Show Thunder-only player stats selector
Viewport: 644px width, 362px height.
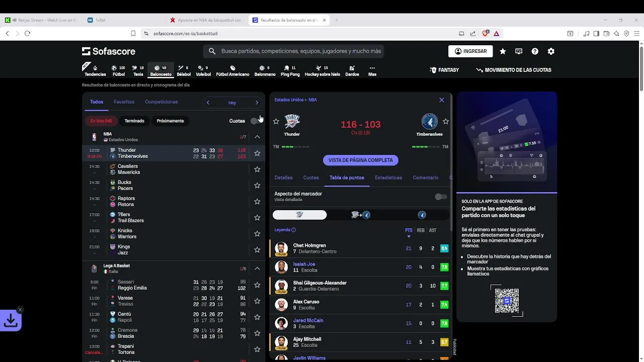click(x=300, y=215)
